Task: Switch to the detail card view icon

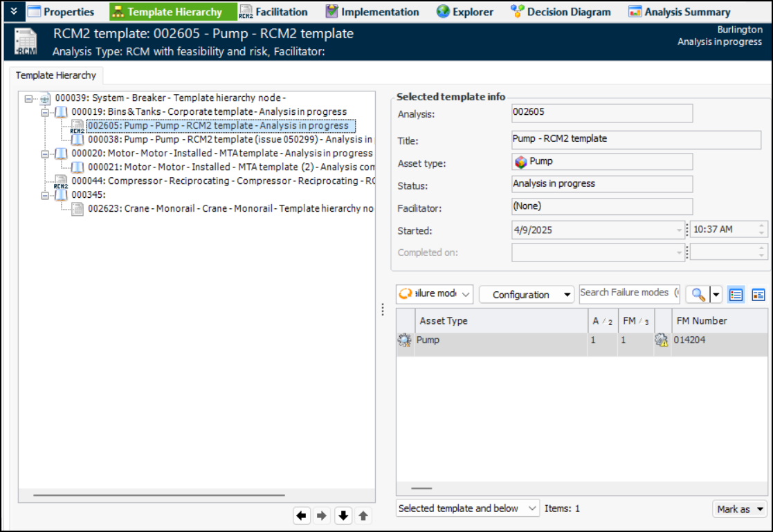Action: click(758, 295)
